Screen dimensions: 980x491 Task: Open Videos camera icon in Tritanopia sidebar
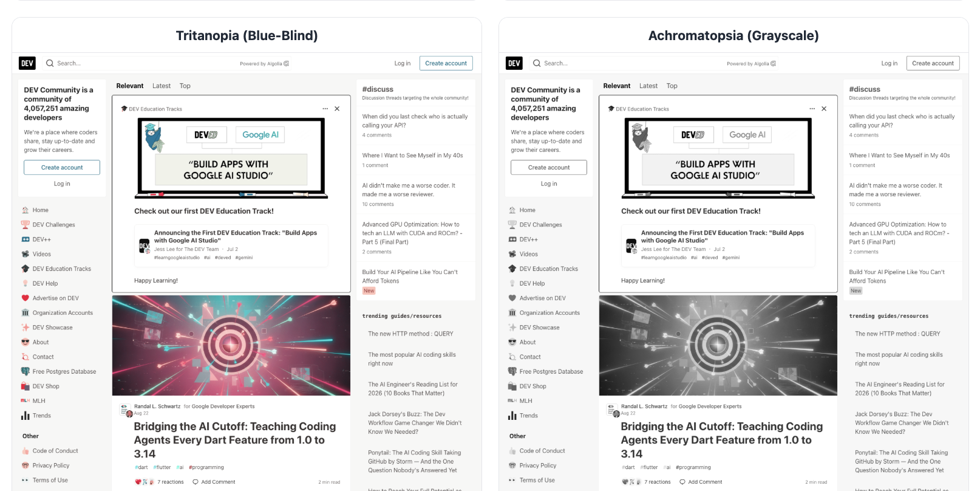coord(26,254)
